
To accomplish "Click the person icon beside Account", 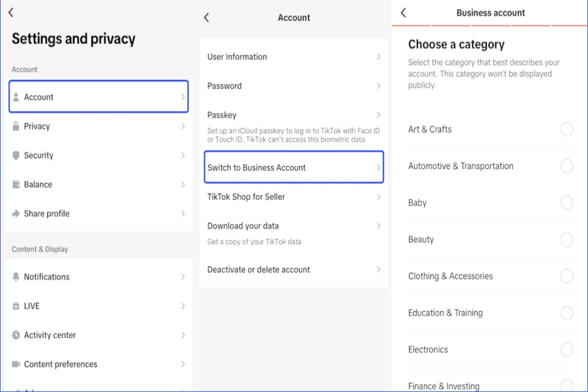I will pos(16,97).
